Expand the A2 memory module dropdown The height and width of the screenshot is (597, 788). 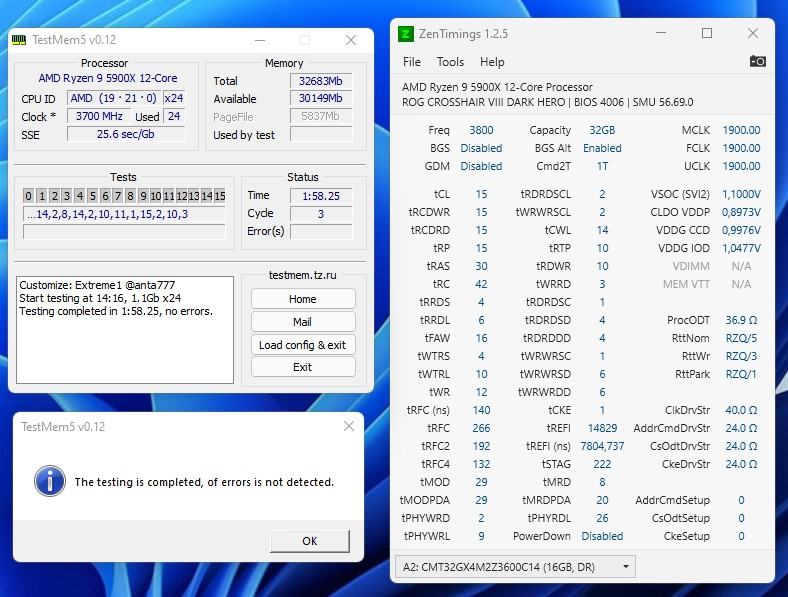tap(515, 567)
